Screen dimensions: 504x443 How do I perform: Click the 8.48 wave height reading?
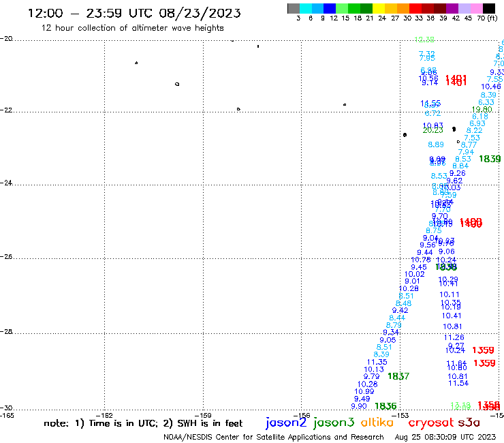coord(403,303)
